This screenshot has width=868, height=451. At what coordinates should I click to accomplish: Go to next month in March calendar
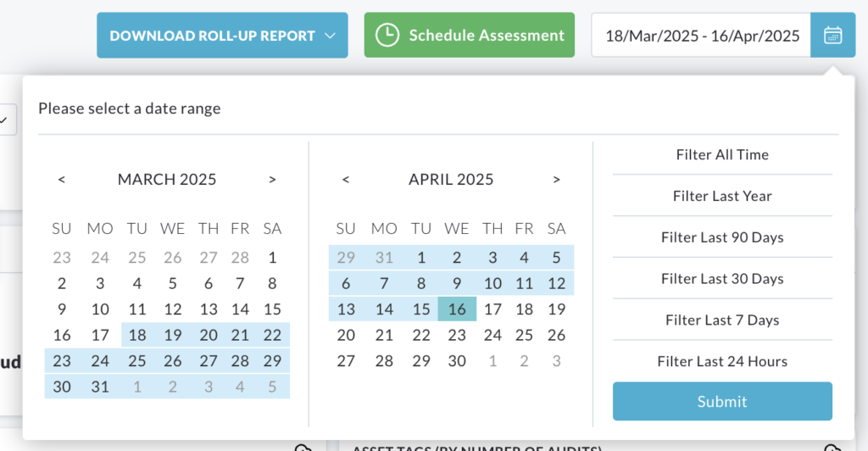click(x=272, y=179)
